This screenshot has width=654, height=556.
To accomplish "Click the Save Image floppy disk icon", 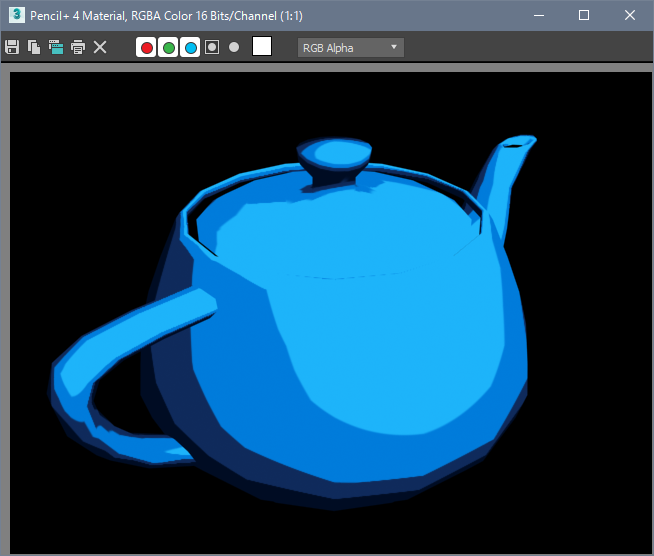I will 12,47.
